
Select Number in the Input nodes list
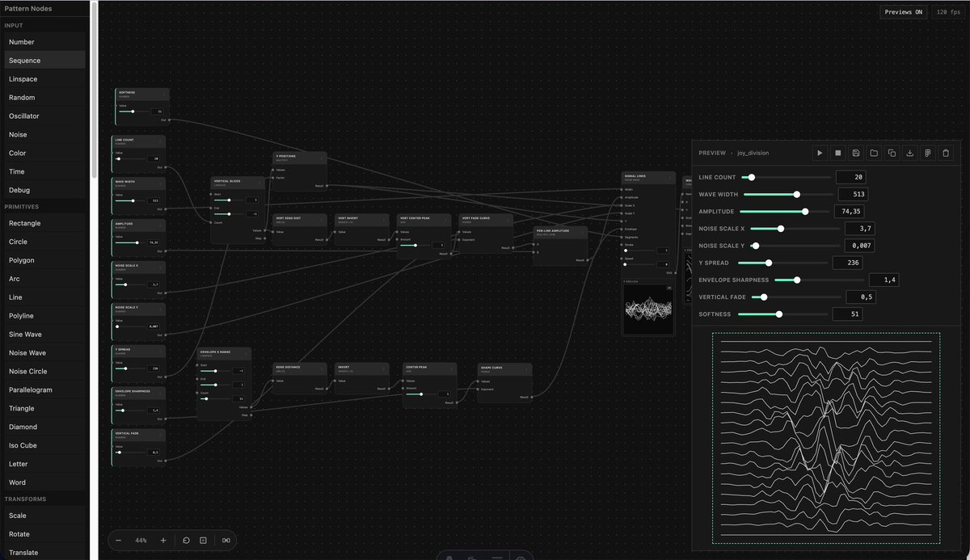pyautogui.click(x=44, y=42)
